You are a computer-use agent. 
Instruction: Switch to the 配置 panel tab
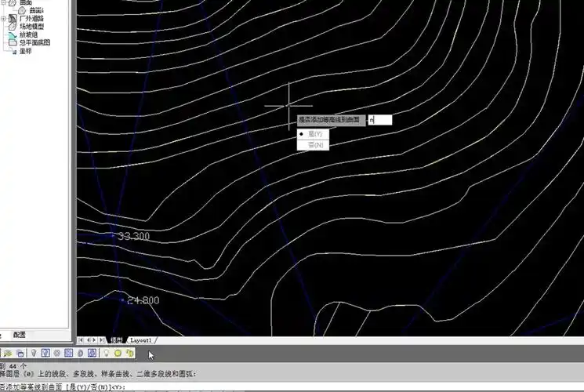[x=20, y=334]
